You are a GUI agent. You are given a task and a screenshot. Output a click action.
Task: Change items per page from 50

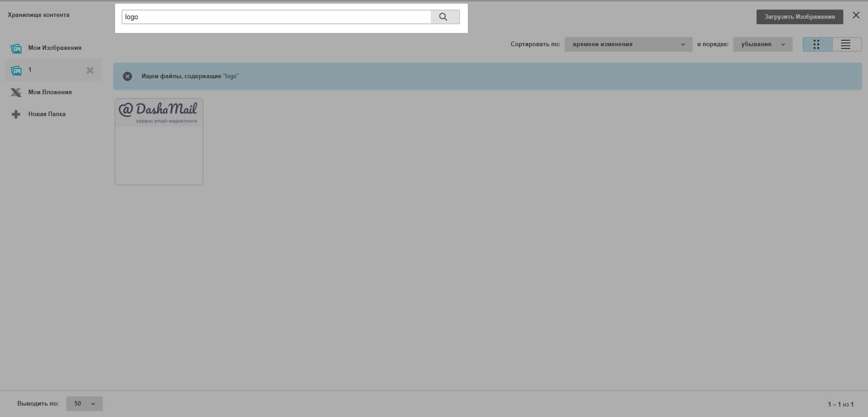85,404
